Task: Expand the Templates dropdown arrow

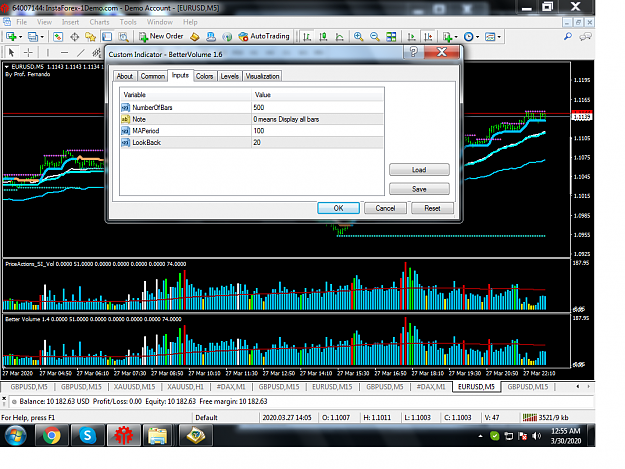Action: pos(499,37)
